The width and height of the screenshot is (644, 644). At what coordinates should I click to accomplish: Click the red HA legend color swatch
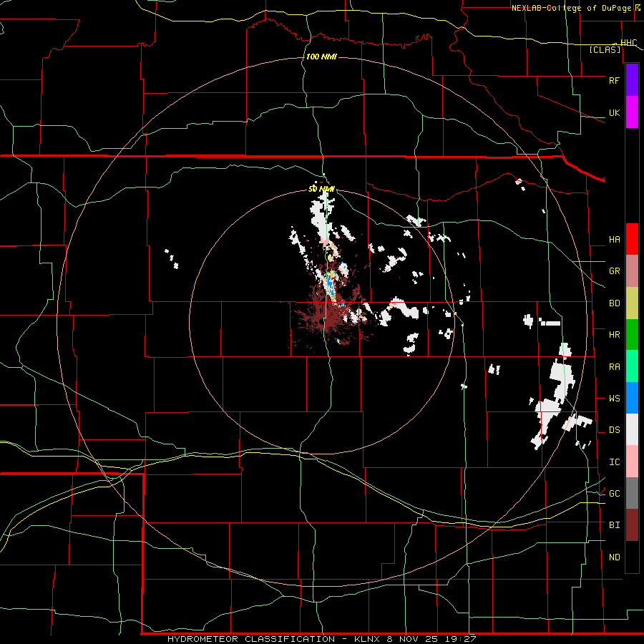(x=632, y=239)
